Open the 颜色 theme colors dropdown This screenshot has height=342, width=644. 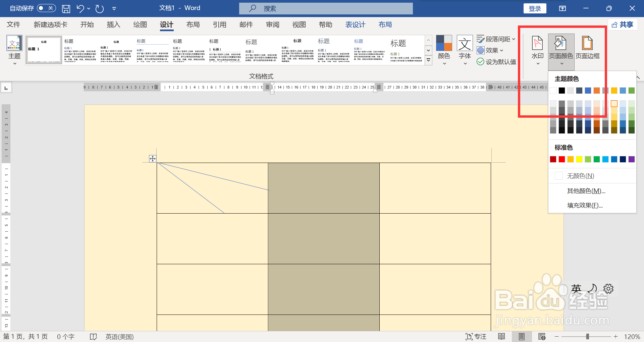444,50
